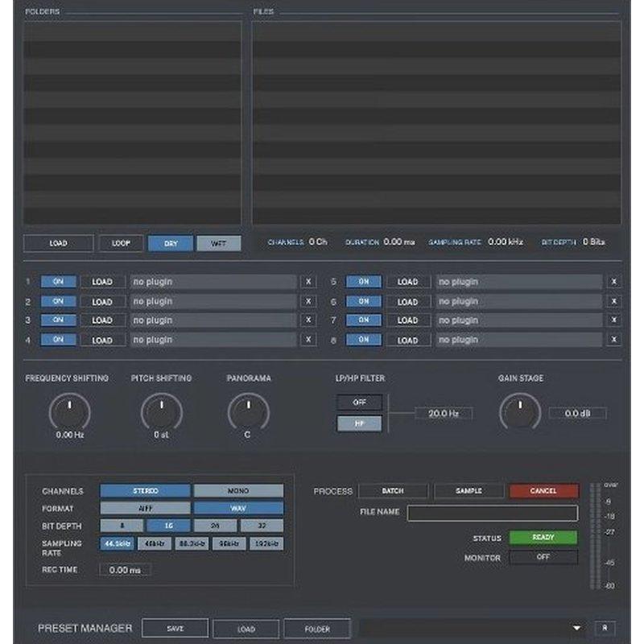Toggle slot 2 ON switch
644x644 pixels.
point(58,301)
